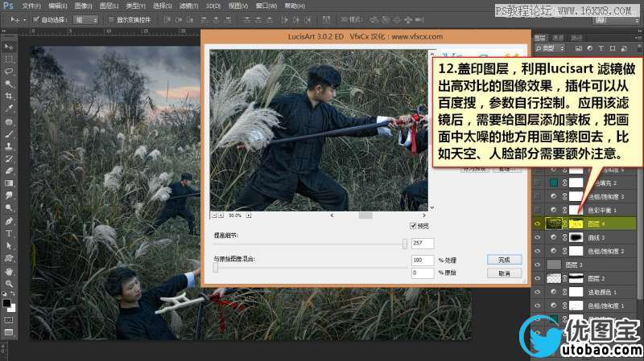Select the Hand tool

9,272
